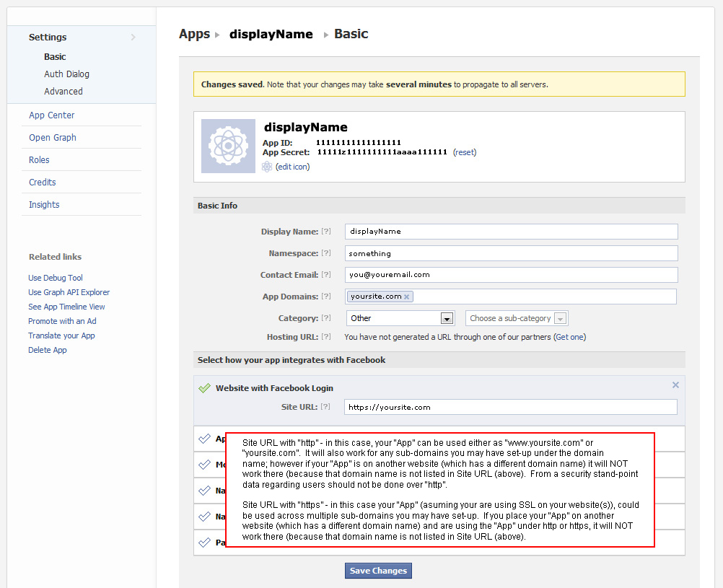
Task: Click the Contact Email help [?] icon
Action: (x=326, y=274)
